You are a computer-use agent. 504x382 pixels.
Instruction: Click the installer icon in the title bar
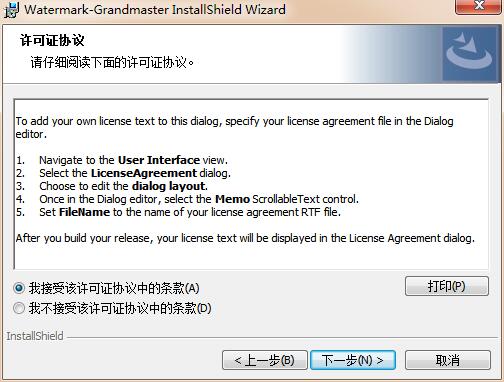point(11,9)
